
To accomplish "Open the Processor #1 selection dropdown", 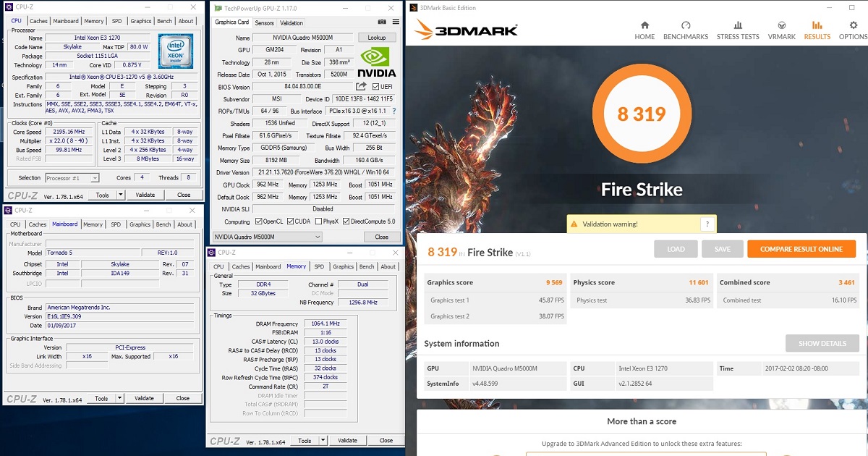I will tap(72, 178).
